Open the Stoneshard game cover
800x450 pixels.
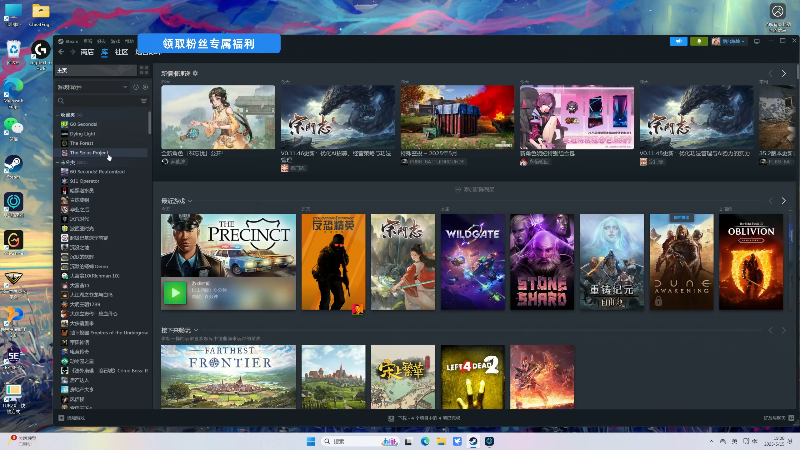coord(542,262)
